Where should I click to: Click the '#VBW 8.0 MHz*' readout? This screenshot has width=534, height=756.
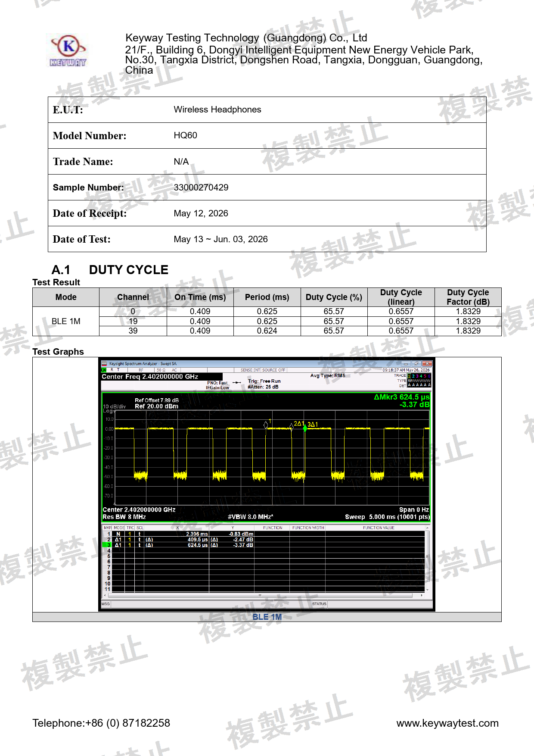250,517
